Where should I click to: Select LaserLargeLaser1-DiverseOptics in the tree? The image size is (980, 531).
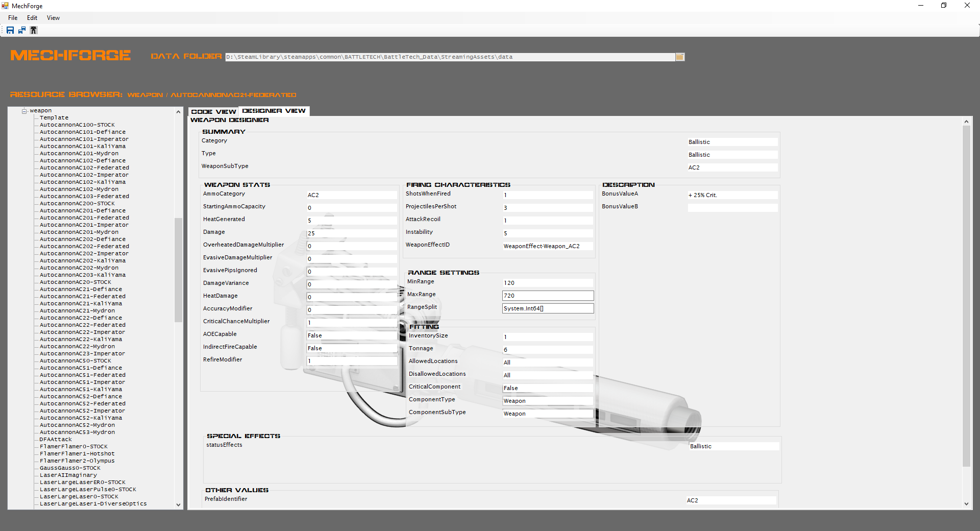coord(93,504)
